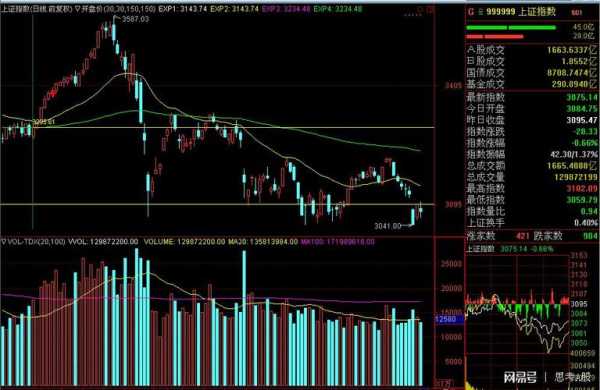
Task: Expand the VOL-TDX indicator dropdown triangle
Action: 4,242
